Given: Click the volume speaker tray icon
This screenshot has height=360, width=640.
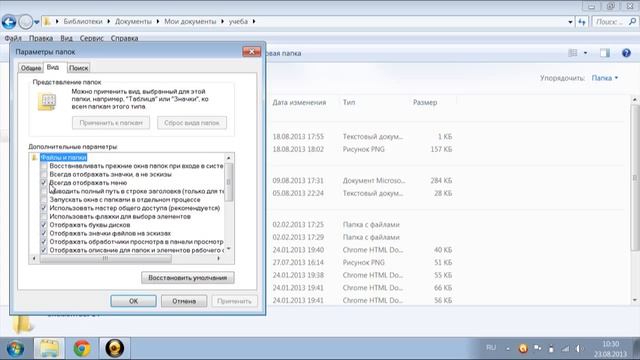Looking at the screenshot, I should point(580,349).
